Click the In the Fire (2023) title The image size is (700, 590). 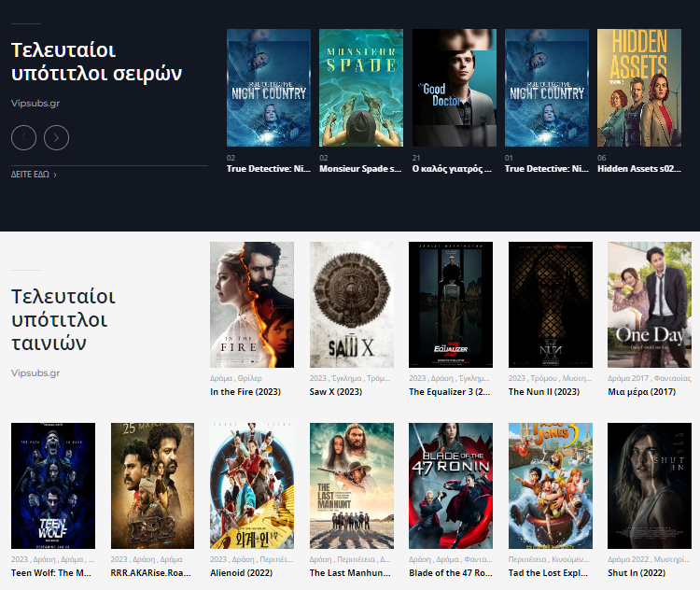(245, 392)
